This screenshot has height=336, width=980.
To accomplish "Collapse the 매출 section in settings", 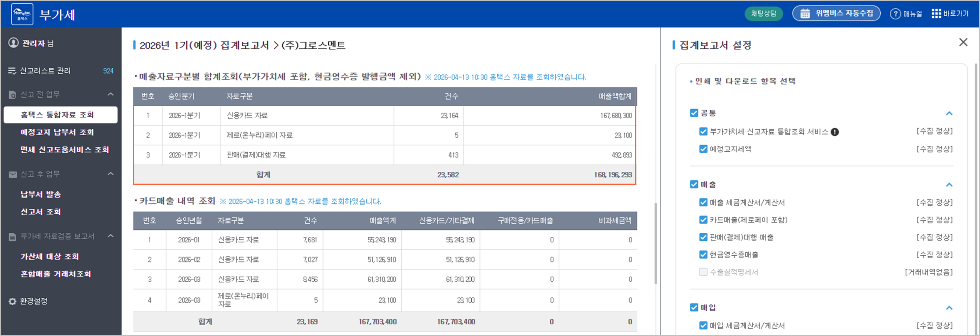I will 949,185.
